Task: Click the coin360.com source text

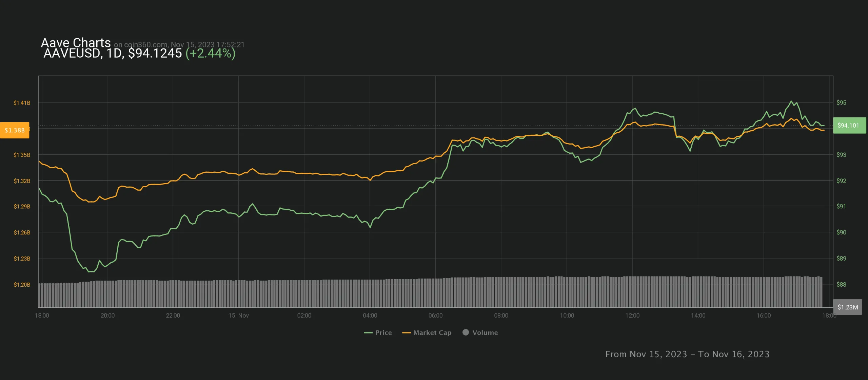Action: pyautogui.click(x=145, y=45)
